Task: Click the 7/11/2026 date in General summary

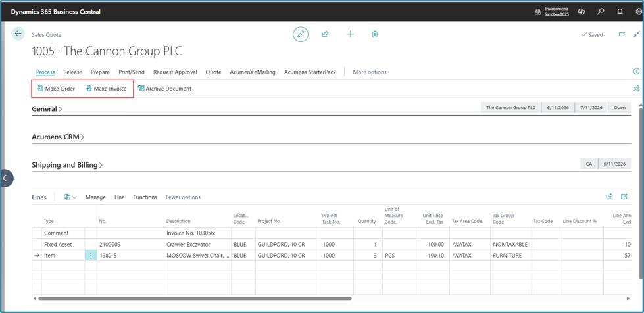Action: (x=591, y=108)
